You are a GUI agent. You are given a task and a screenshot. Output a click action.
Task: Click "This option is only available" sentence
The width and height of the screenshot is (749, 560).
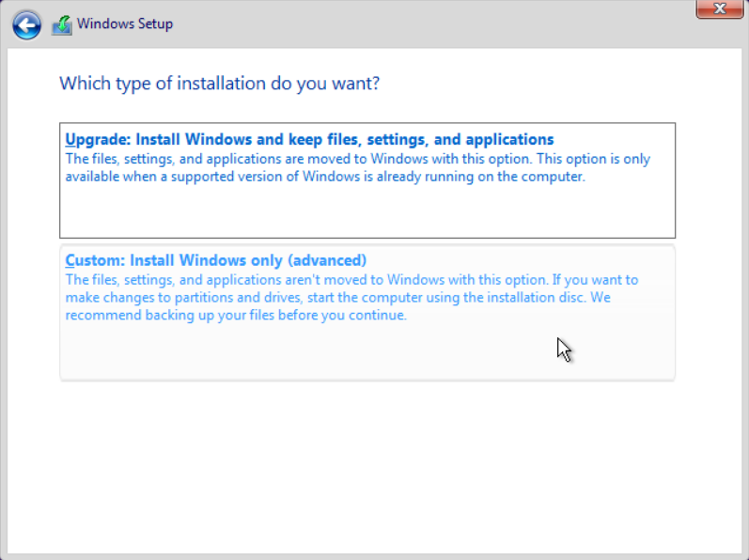pyautogui.click(x=357, y=167)
